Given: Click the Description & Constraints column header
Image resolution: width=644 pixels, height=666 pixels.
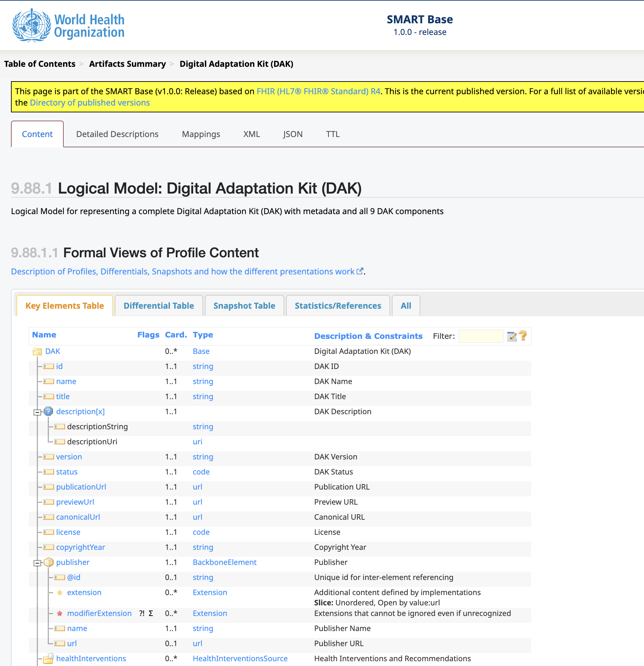Looking at the screenshot, I should point(368,336).
